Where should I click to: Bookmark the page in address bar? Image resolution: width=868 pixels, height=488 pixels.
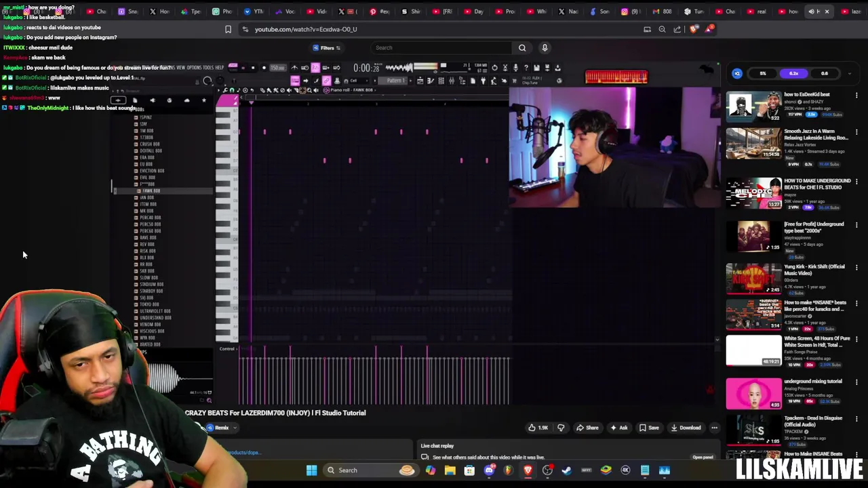point(228,29)
